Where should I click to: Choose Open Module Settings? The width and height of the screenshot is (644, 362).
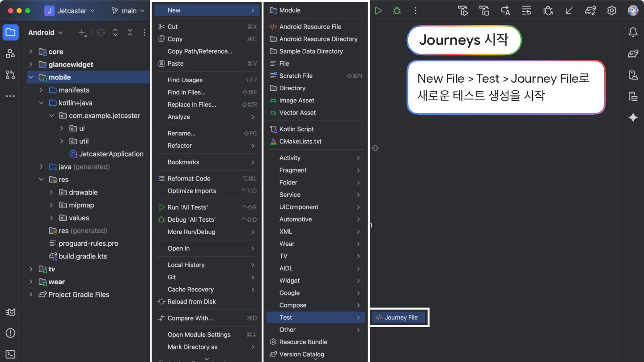(x=207, y=335)
